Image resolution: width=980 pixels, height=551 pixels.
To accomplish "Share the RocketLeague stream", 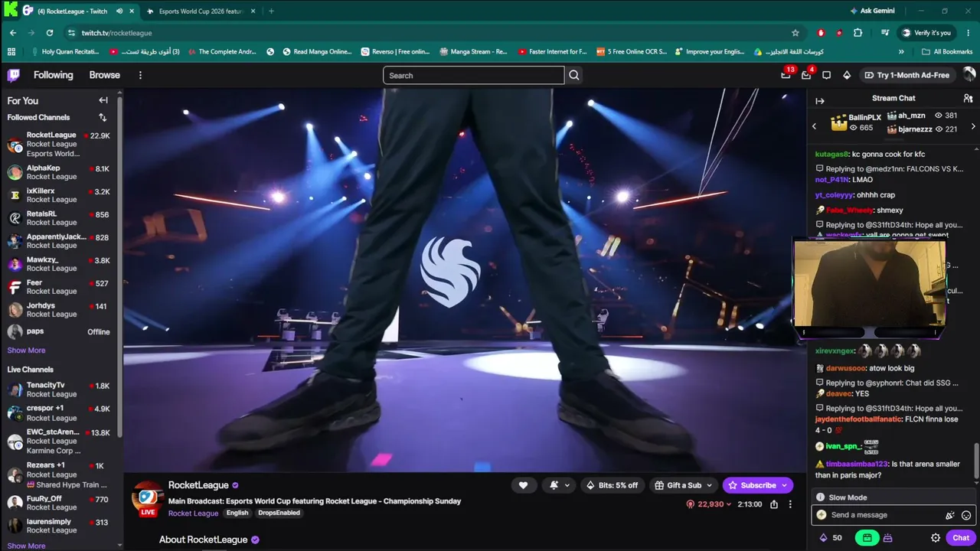I will click(774, 504).
